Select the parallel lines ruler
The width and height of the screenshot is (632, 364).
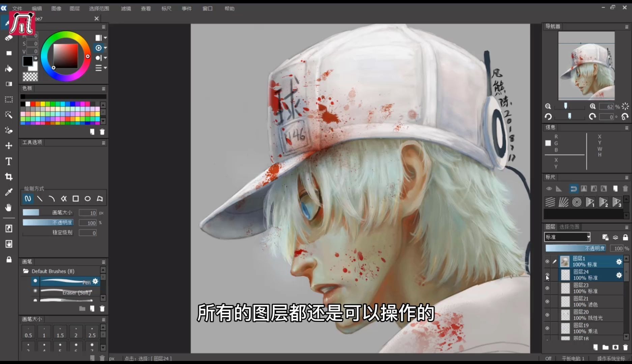pyautogui.click(x=550, y=202)
